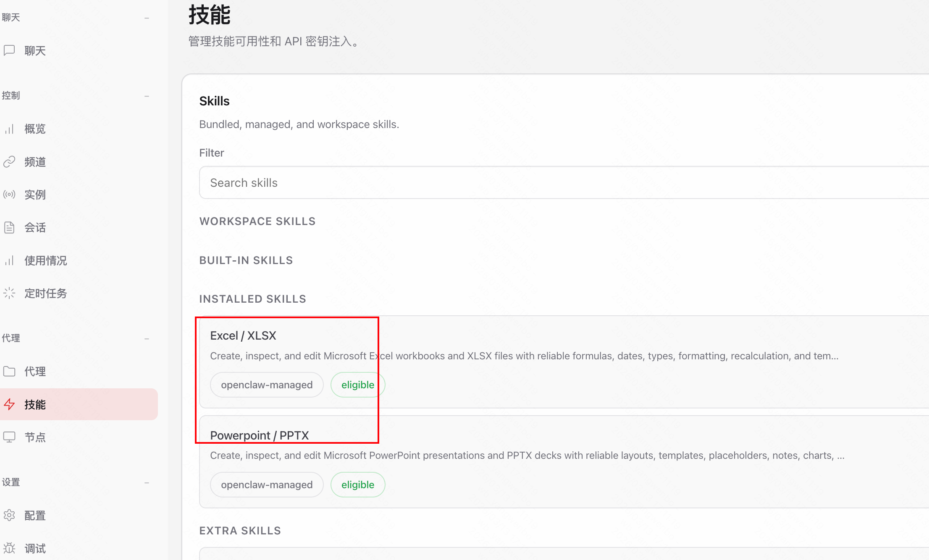Click the spinner icon beside 定时任务
929x560 pixels.
coord(9,293)
